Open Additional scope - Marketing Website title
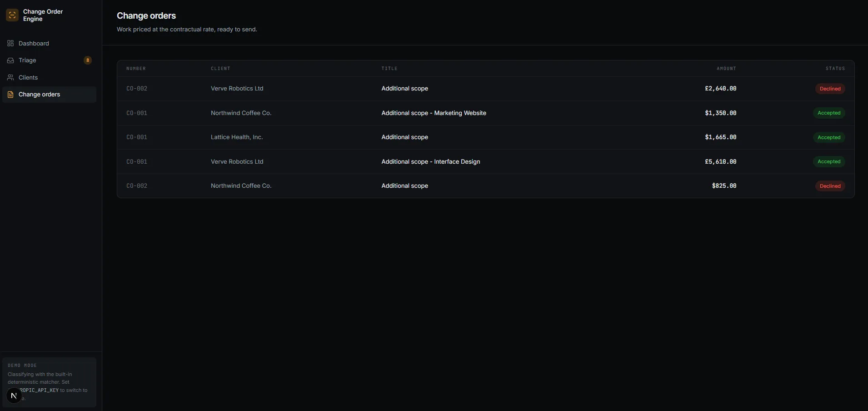This screenshot has height=411, width=868. coord(434,113)
